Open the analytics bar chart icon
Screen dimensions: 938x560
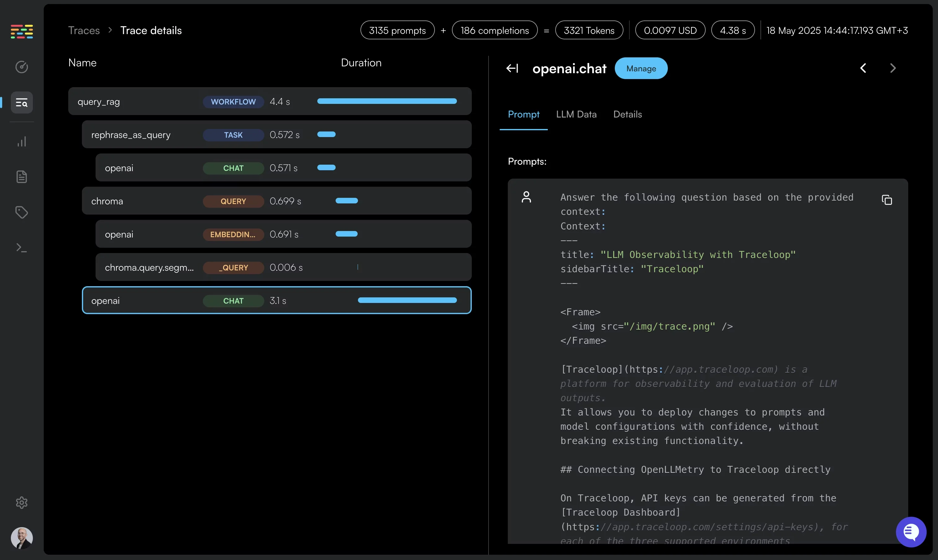pyautogui.click(x=21, y=141)
